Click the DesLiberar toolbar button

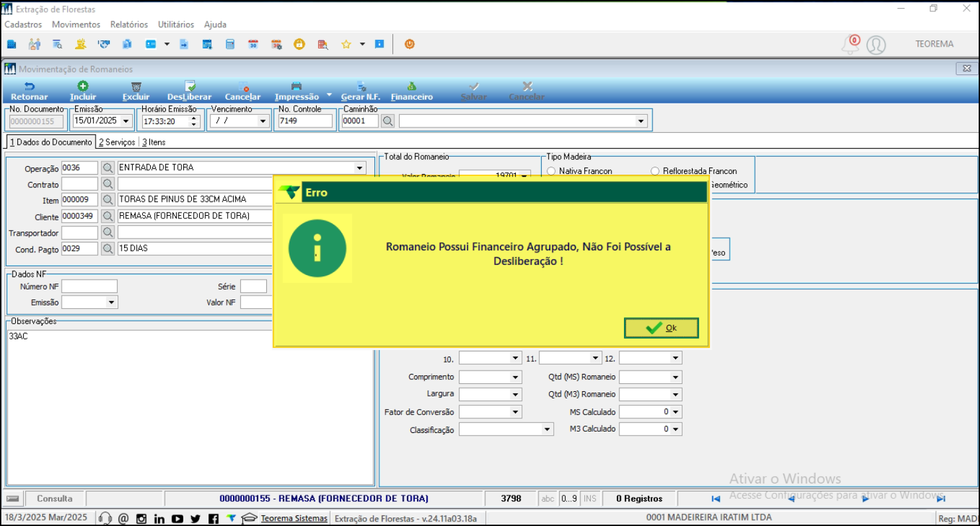coord(189,91)
